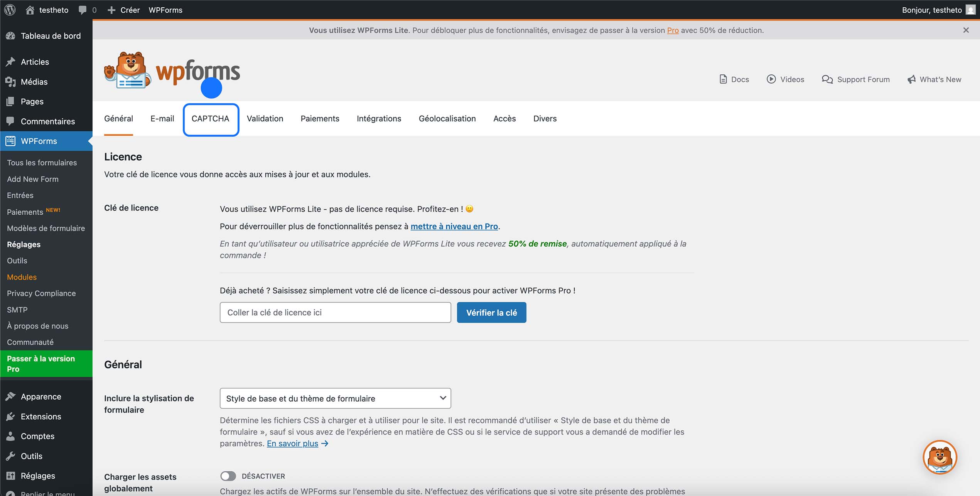Click the license key input field
Screen dimensions: 980x496
coord(335,312)
